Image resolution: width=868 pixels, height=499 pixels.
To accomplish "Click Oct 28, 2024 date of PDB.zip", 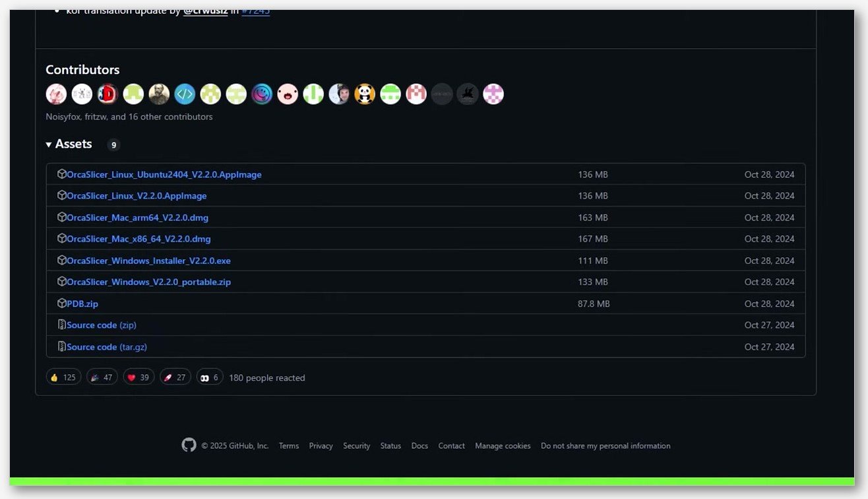I will (770, 304).
